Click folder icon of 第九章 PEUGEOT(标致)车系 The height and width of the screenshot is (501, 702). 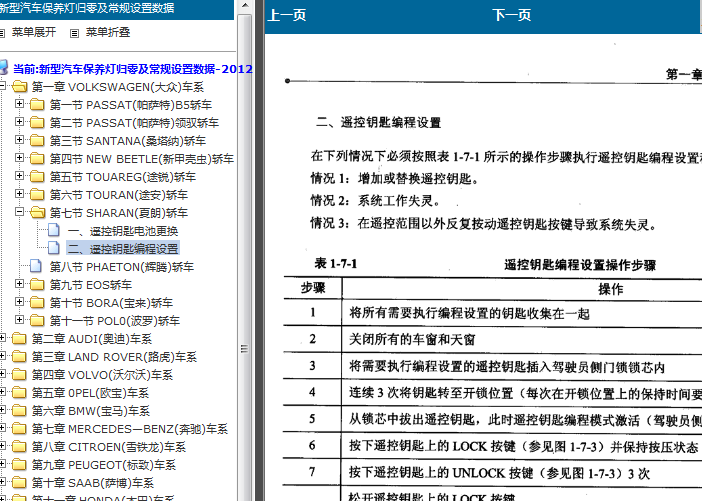(19, 464)
